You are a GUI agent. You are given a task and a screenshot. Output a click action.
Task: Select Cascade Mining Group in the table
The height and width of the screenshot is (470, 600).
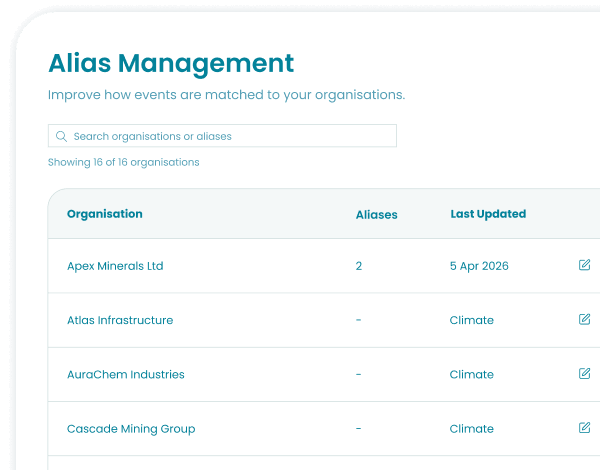click(131, 429)
